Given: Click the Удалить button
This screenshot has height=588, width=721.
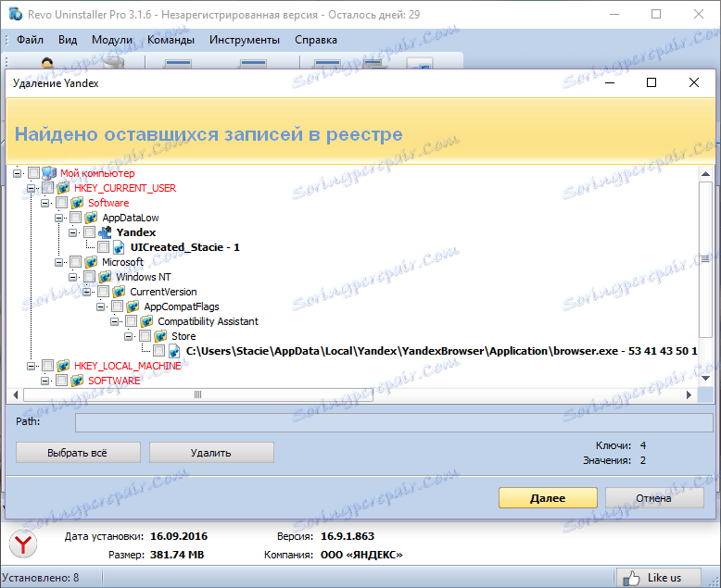Looking at the screenshot, I should pos(211,453).
